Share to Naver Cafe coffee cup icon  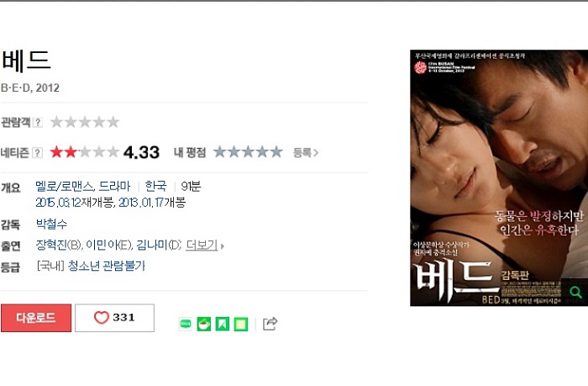pos(204,324)
